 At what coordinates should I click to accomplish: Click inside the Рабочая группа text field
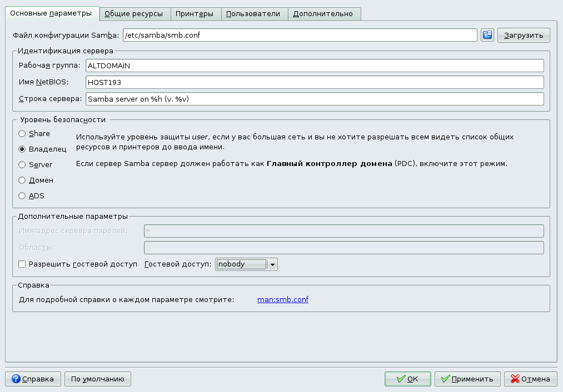[314, 65]
